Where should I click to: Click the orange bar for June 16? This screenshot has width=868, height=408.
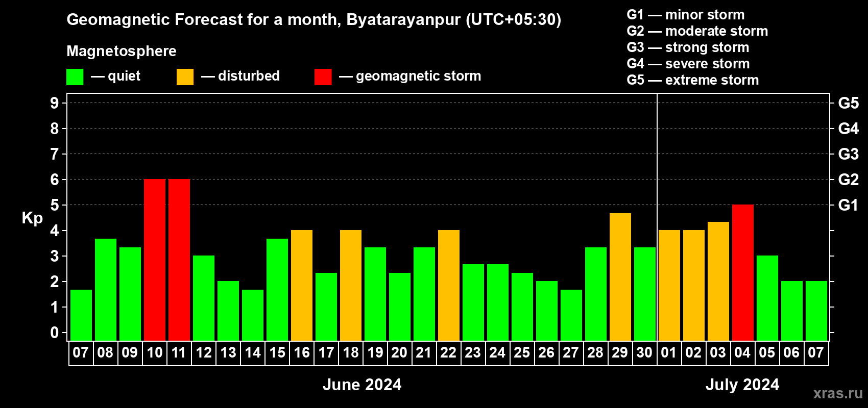click(302, 286)
